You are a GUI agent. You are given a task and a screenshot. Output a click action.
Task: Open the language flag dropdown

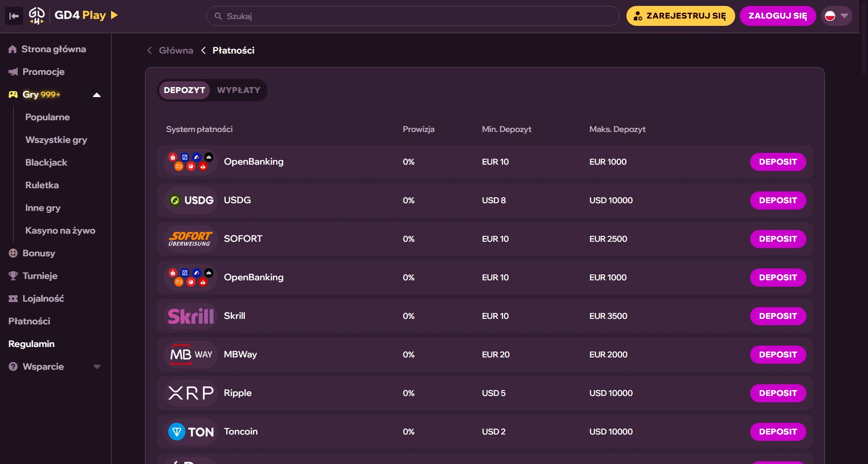click(x=836, y=16)
